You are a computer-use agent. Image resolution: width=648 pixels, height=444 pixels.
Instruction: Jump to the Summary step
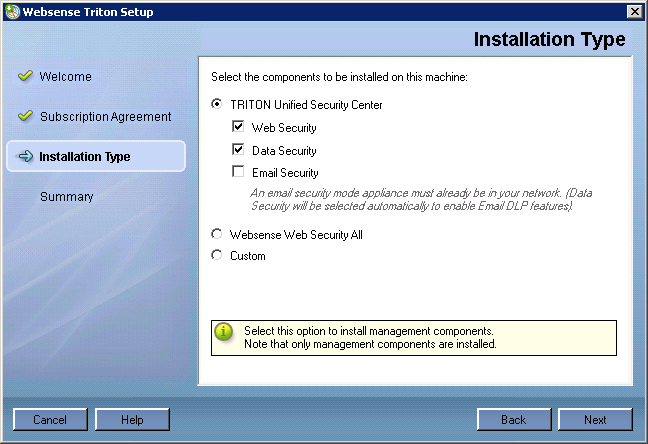(x=67, y=197)
